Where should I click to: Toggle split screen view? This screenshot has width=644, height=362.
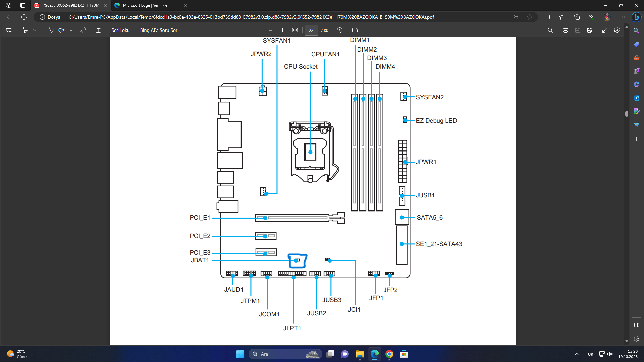pos(547,17)
